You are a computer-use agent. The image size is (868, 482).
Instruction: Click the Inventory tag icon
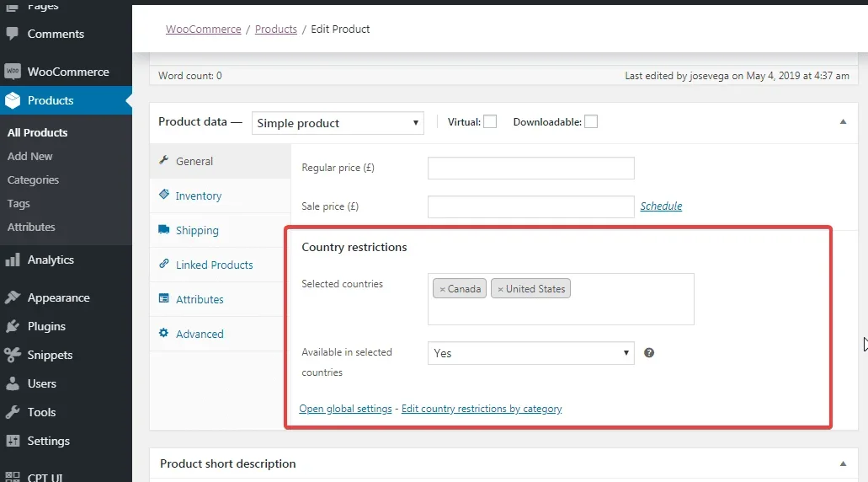point(164,195)
